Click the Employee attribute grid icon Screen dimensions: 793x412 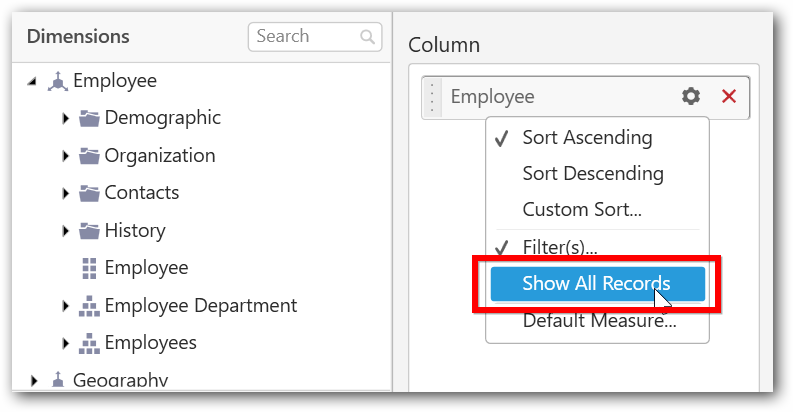tap(90, 268)
